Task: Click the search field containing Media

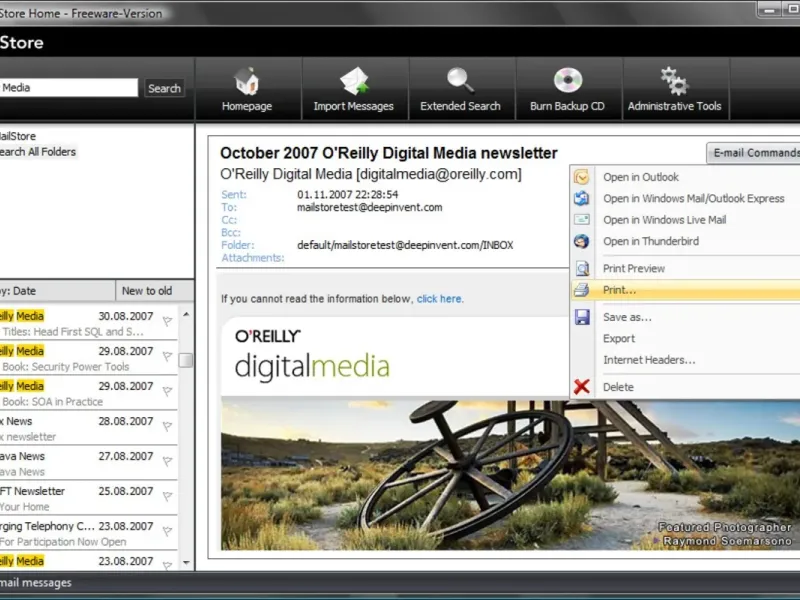Action: 68,88
